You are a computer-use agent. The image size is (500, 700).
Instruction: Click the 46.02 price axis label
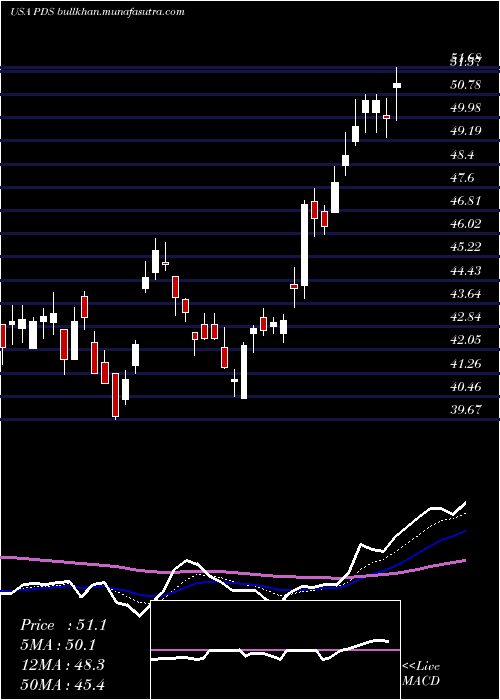pos(466,224)
